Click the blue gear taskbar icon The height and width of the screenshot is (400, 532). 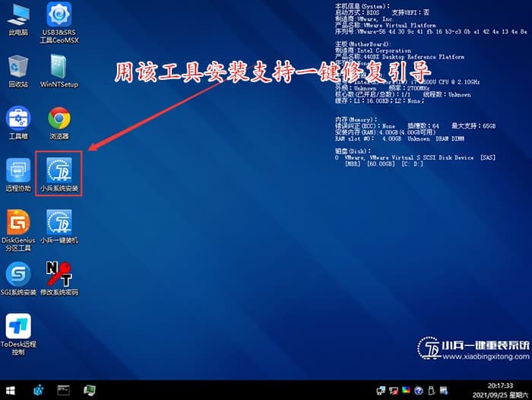coord(38,390)
